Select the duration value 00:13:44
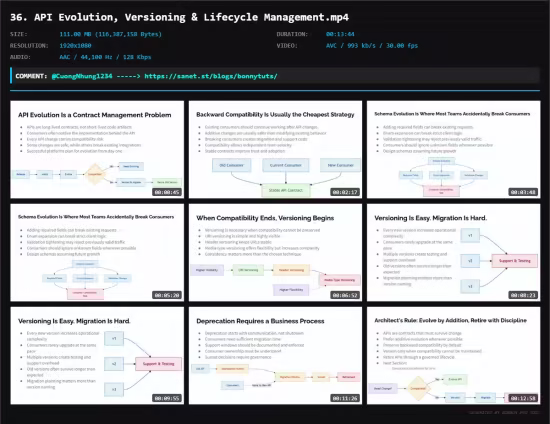This screenshot has width=550, height=424. 340,34
